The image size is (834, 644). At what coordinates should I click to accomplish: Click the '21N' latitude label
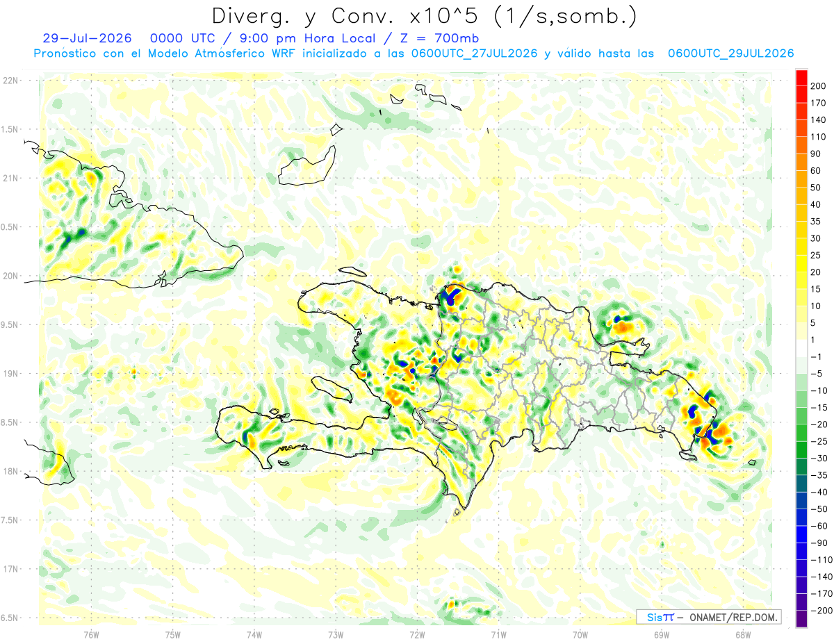click(10, 178)
